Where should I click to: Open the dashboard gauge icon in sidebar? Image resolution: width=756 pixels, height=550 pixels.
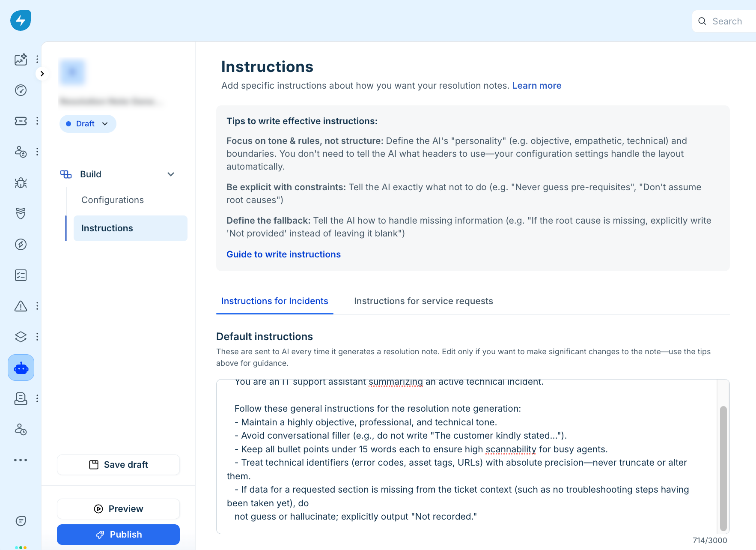[x=21, y=90]
